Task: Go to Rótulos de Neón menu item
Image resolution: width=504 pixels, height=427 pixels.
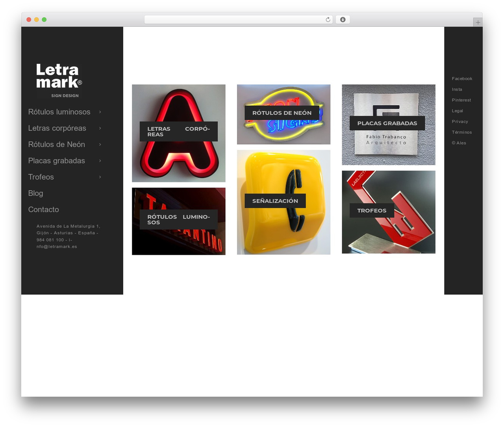Action: [x=57, y=145]
